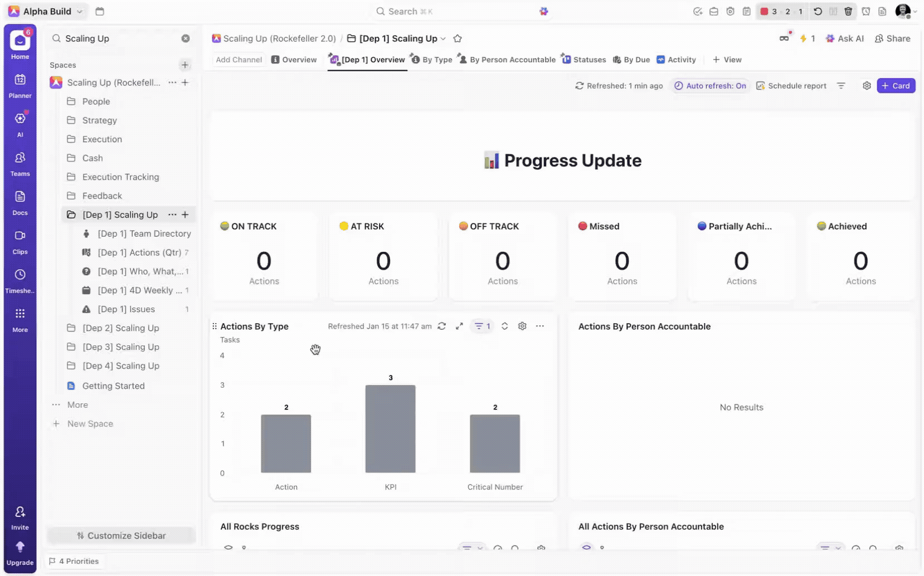The image size is (924, 576).
Task: Click the Schedule report button
Action: point(791,86)
